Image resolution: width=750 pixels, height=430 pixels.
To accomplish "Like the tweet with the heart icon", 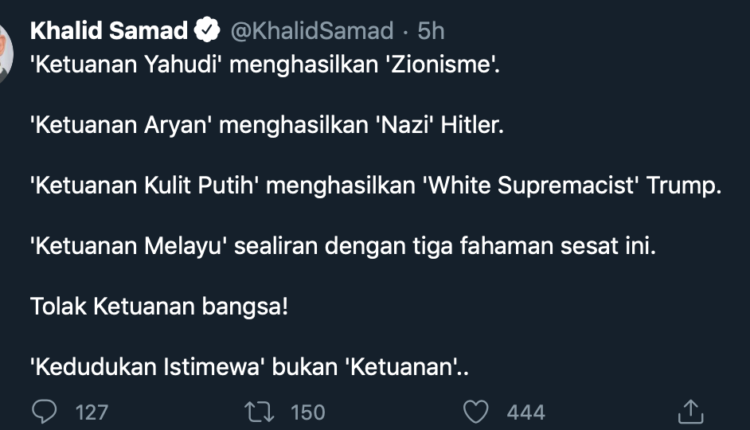I will pos(479,411).
